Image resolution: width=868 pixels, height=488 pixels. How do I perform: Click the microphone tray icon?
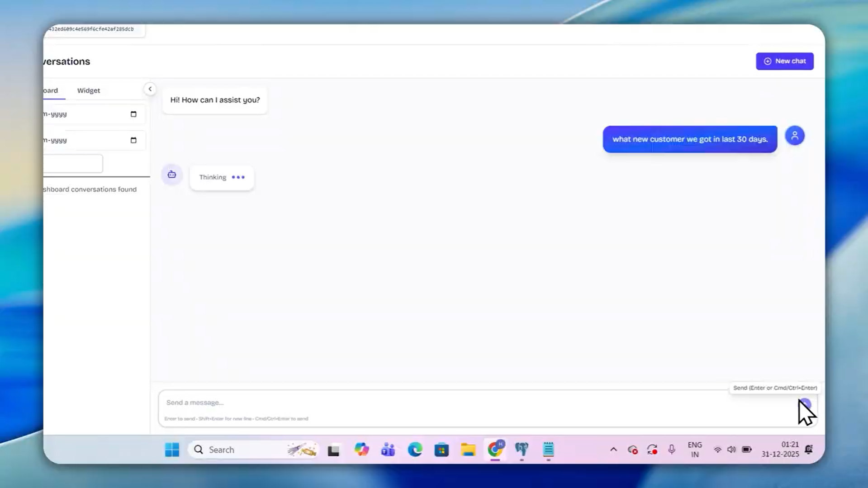point(671,450)
